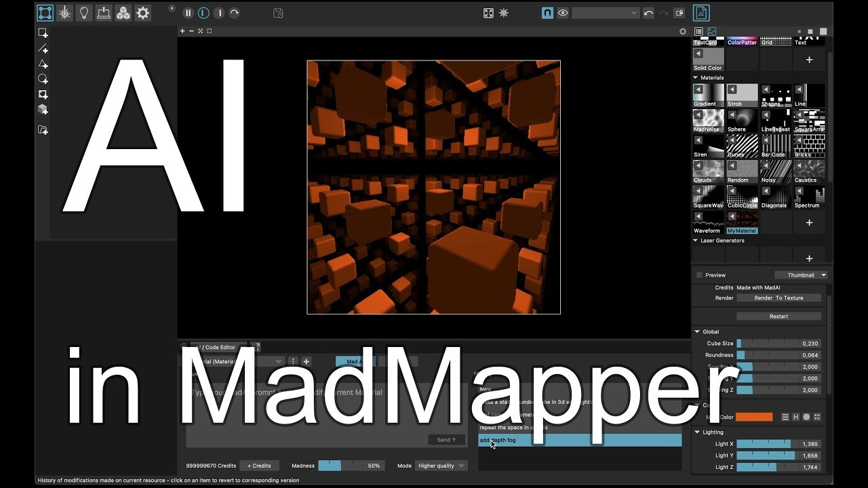Select medium thumbnail size square
868x488 pixels.
(811, 31)
